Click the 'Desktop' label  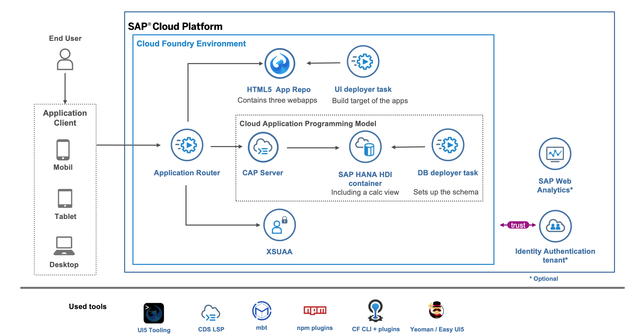click(x=64, y=265)
